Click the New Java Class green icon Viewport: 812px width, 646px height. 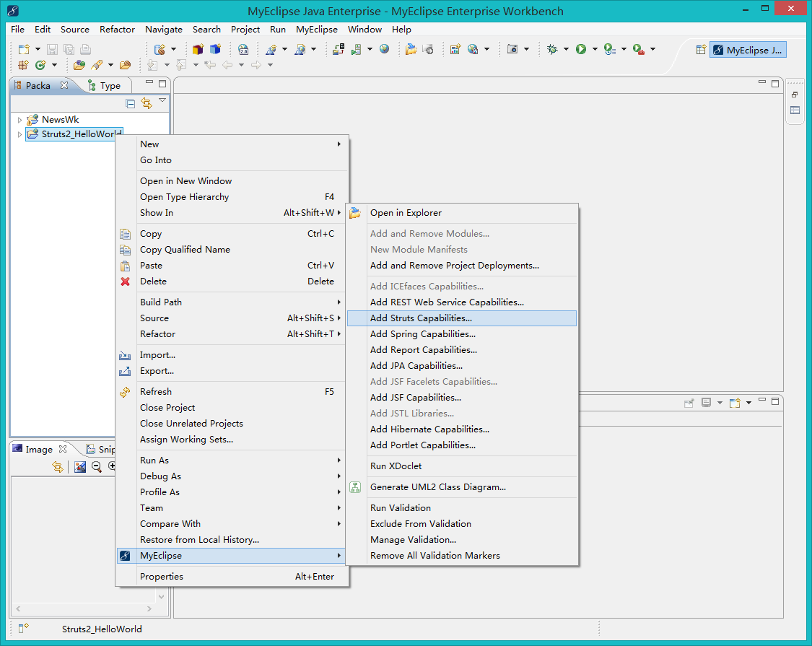[40, 65]
